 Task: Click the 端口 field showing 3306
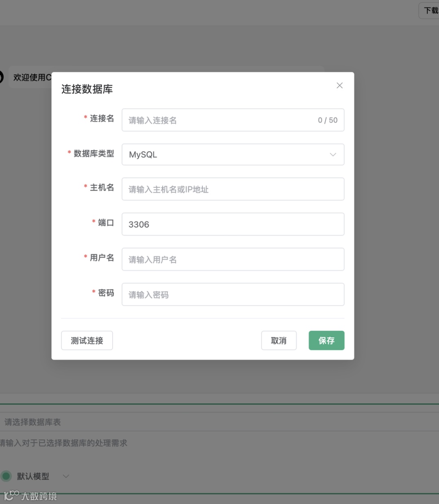(233, 224)
